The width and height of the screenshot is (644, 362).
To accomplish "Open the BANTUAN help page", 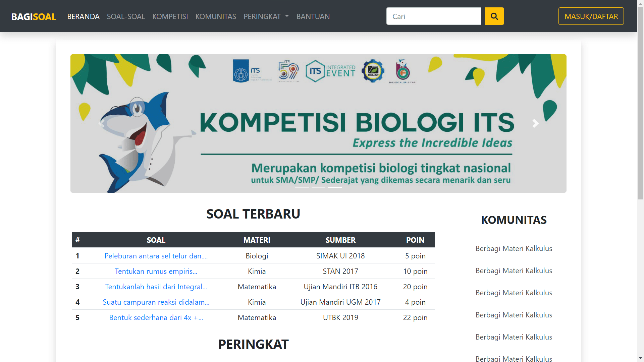I will point(313,16).
